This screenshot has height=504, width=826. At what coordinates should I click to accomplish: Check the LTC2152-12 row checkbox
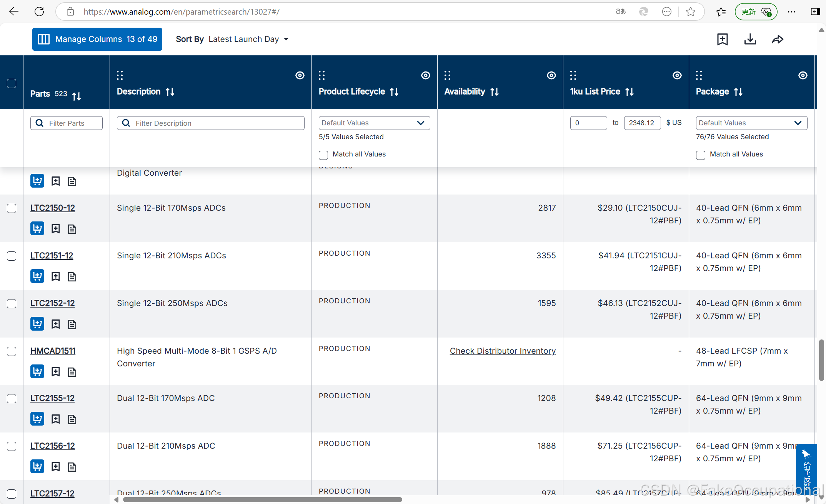click(12, 304)
